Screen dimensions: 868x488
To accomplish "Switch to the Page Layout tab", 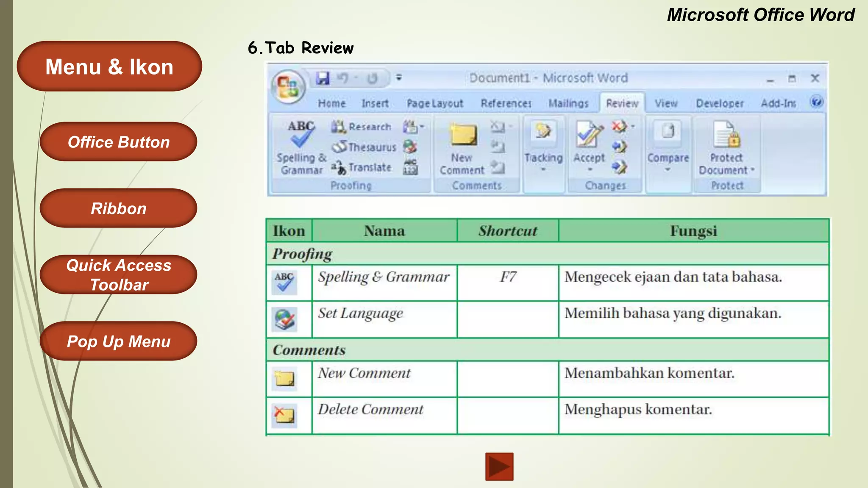I will click(435, 103).
